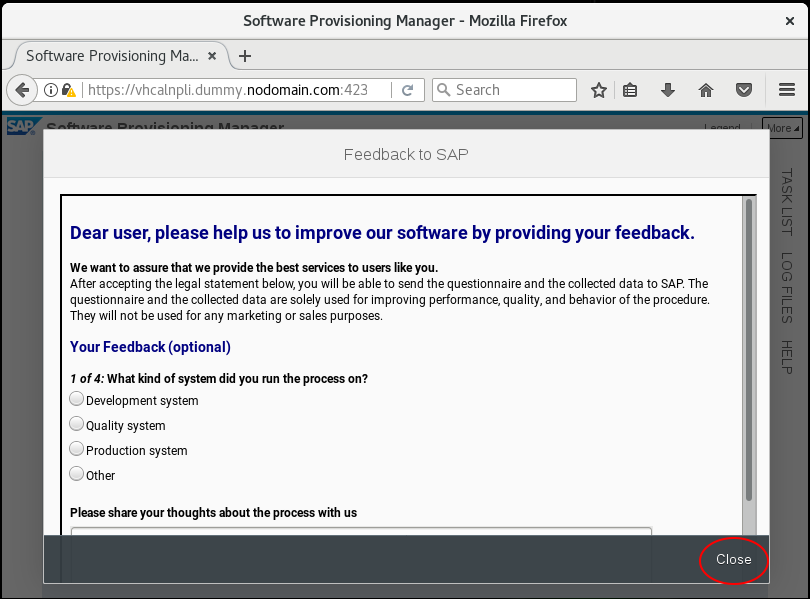Screen dimensions: 810x599
Task: Click the Firefox Search box
Action: (504, 90)
